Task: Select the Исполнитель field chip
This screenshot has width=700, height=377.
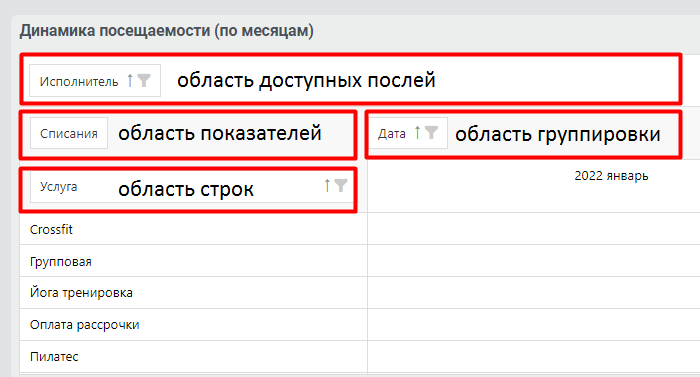Action: [x=95, y=81]
